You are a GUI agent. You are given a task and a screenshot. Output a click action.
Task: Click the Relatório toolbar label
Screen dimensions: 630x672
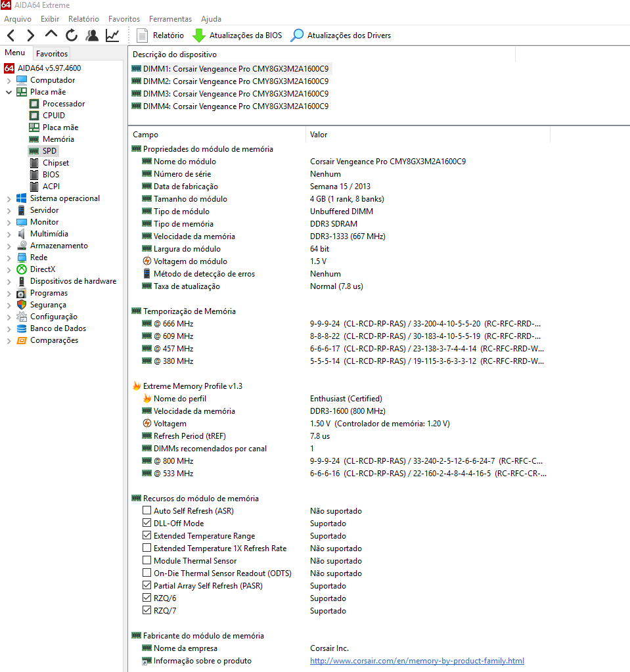point(168,35)
